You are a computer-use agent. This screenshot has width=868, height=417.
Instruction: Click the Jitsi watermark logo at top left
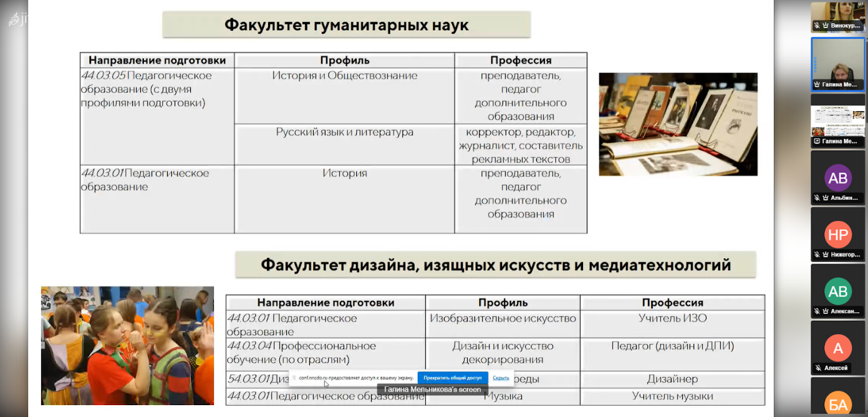click(x=17, y=19)
